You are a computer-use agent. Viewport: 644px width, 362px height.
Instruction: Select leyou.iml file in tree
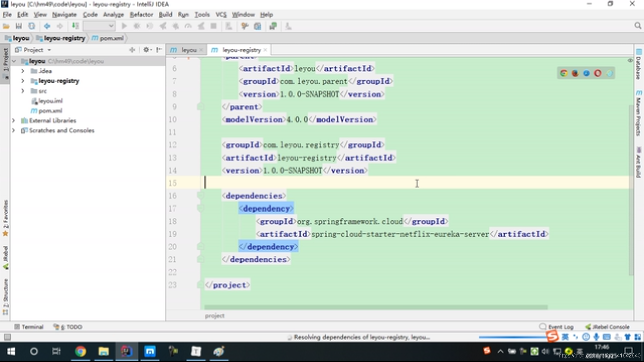coord(47,101)
